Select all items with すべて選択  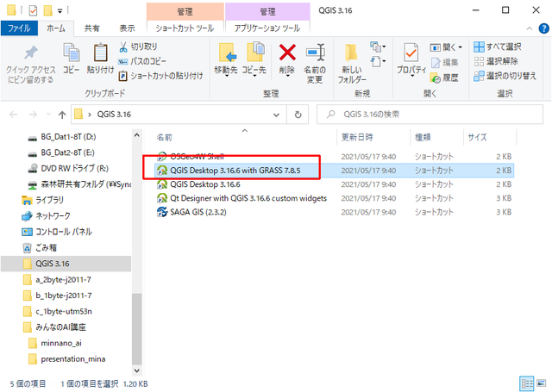[498, 47]
